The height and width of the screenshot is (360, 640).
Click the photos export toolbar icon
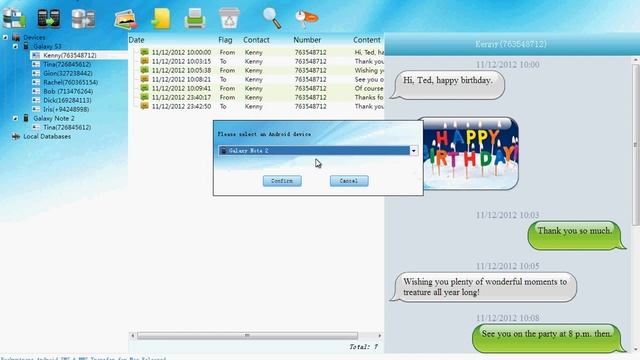coord(126,19)
